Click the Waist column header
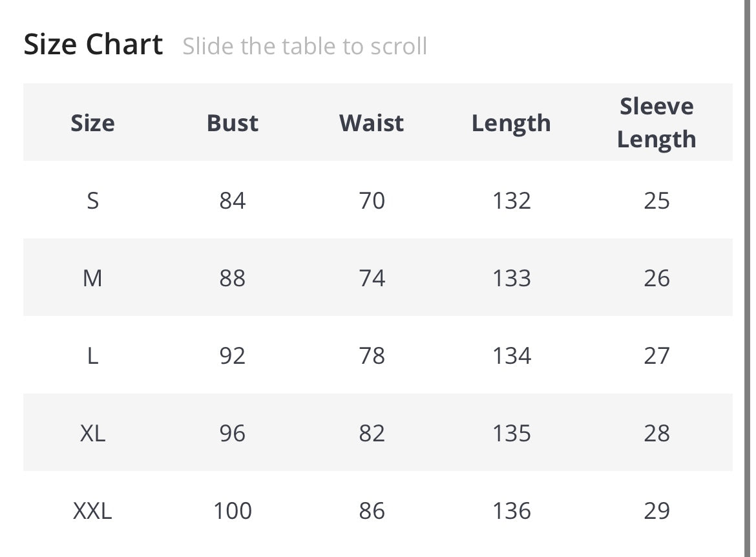This screenshot has width=756, height=557. (372, 123)
